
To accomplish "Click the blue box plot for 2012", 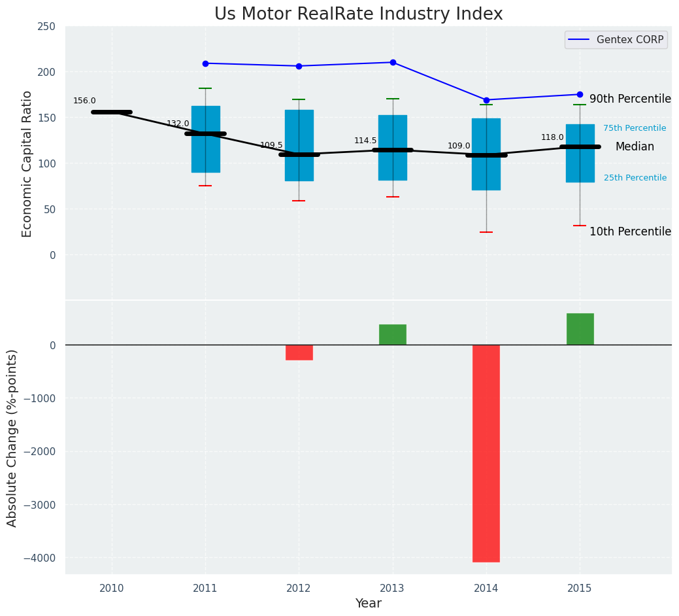I will coord(299,124).
